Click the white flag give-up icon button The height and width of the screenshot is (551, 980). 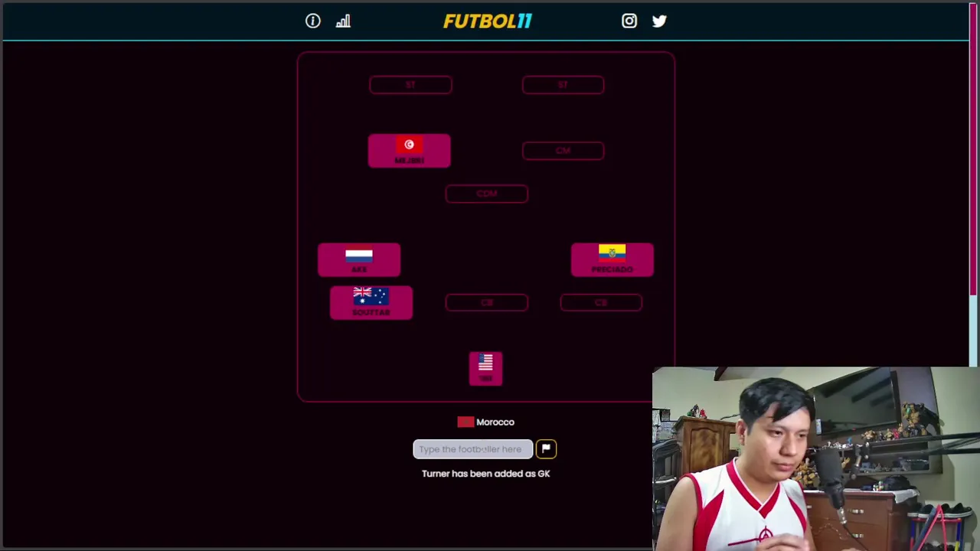546,449
